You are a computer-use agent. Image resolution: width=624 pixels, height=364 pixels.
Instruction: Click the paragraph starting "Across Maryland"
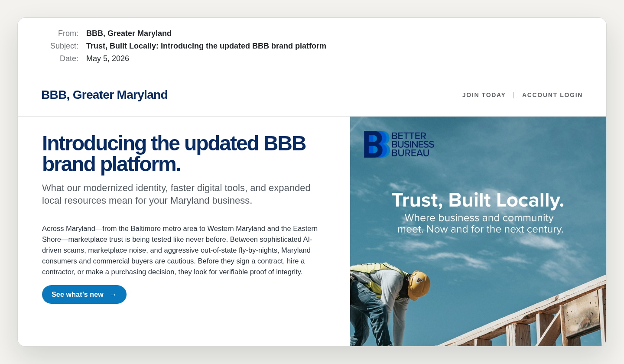180,250
